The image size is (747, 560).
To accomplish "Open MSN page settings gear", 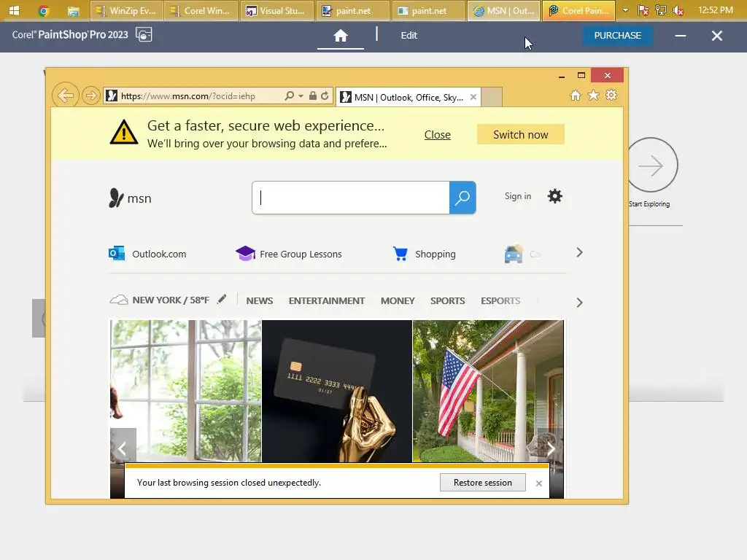I will [x=554, y=196].
